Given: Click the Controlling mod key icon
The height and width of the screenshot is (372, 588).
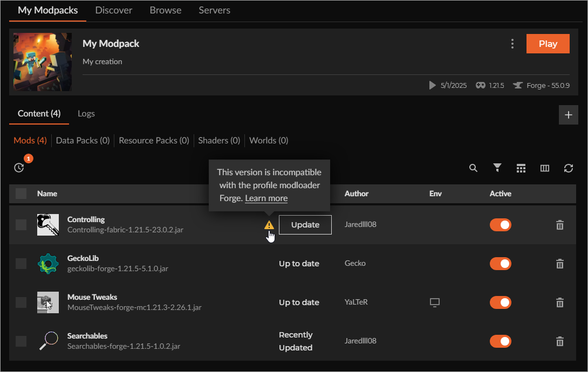Looking at the screenshot, I should (x=48, y=225).
